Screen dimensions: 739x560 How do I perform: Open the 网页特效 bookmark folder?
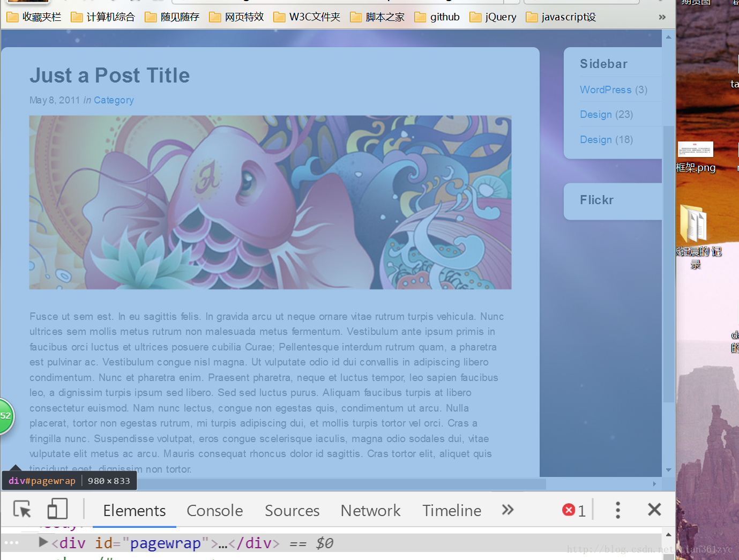click(236, 17)
